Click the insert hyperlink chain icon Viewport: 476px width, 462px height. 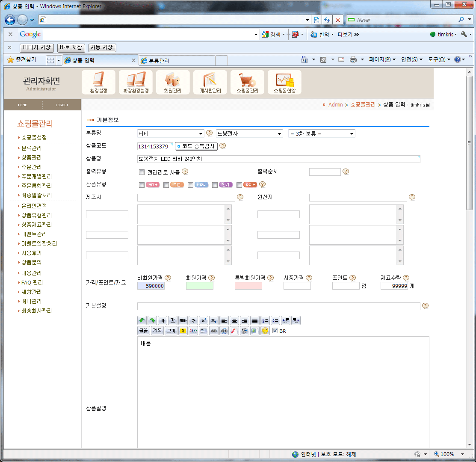pos(214,331)
